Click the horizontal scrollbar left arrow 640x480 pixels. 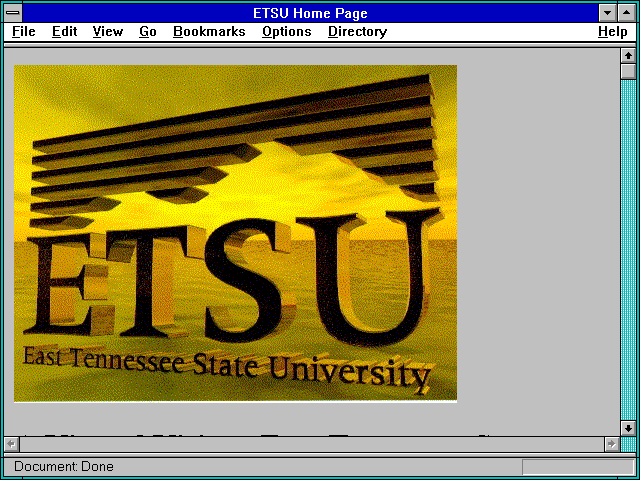click(x=12, y=444)
